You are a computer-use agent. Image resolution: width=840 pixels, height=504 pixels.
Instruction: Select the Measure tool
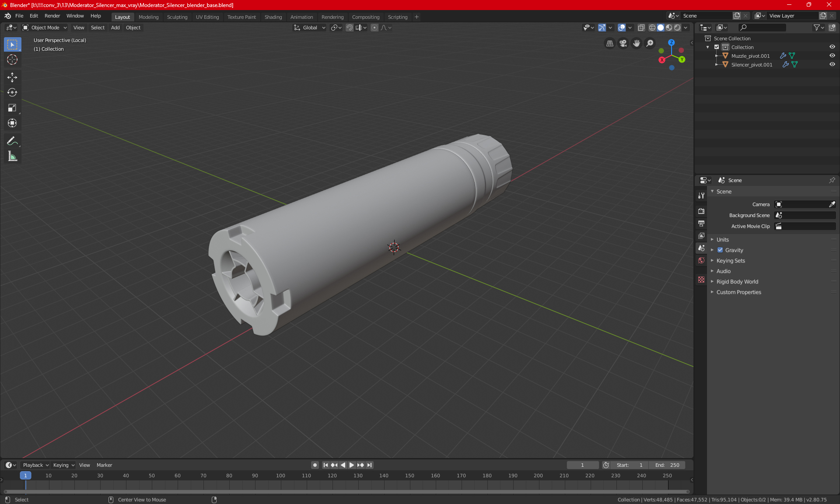(12, 156)
